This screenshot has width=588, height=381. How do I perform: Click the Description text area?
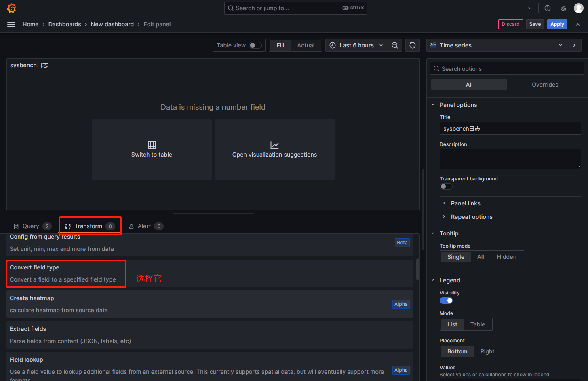(x=510, y=159)
